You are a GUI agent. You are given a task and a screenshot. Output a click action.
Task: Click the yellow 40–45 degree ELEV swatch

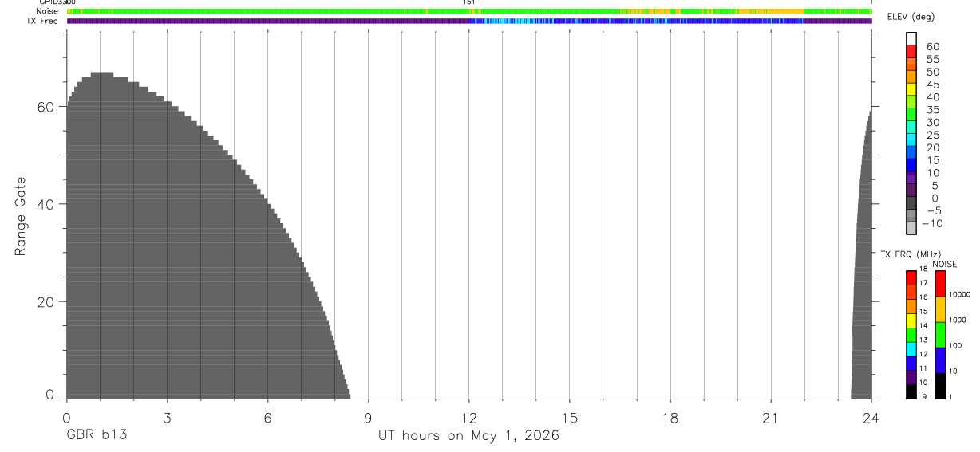pos(911,88)
